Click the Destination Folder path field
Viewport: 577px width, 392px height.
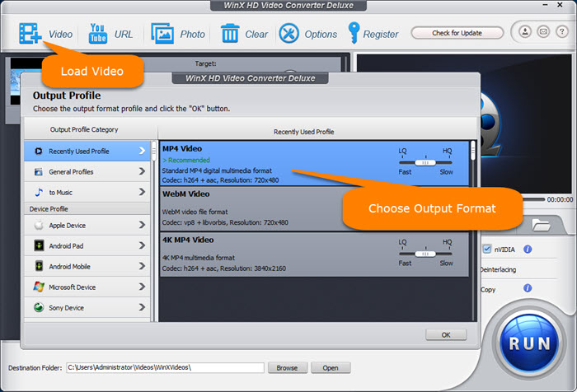(165, 367)
